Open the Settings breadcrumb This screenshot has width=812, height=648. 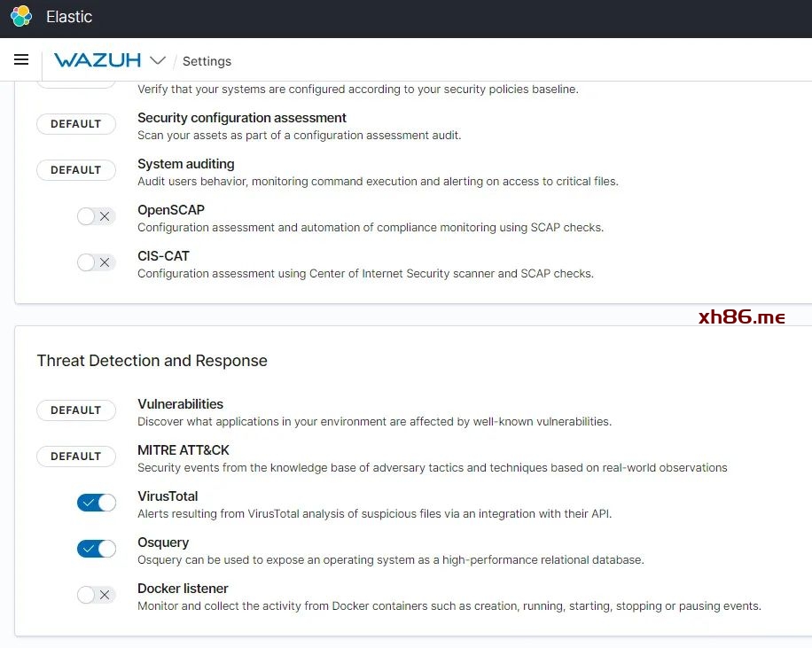[207, 61]
